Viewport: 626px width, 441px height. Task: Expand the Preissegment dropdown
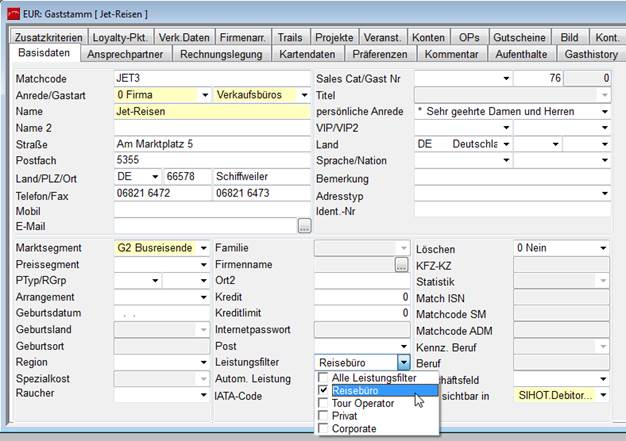tap(204, 265)
